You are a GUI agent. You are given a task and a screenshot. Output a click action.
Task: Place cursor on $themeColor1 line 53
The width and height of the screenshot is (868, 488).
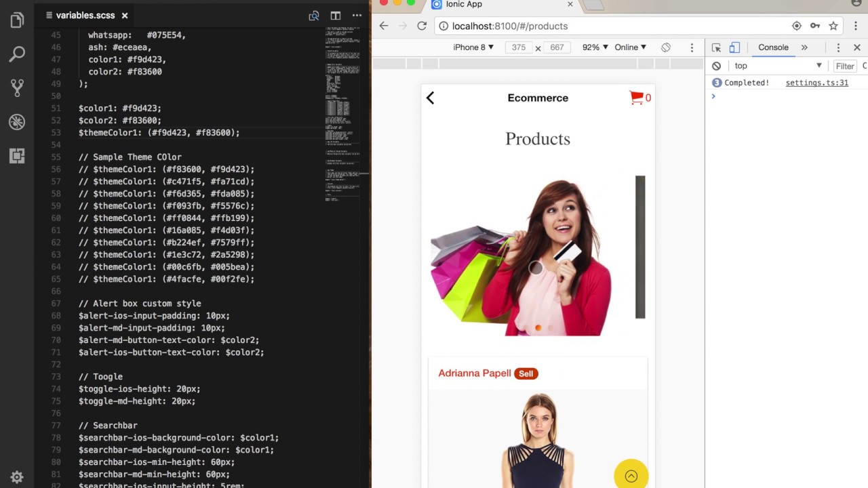point(159,133)
